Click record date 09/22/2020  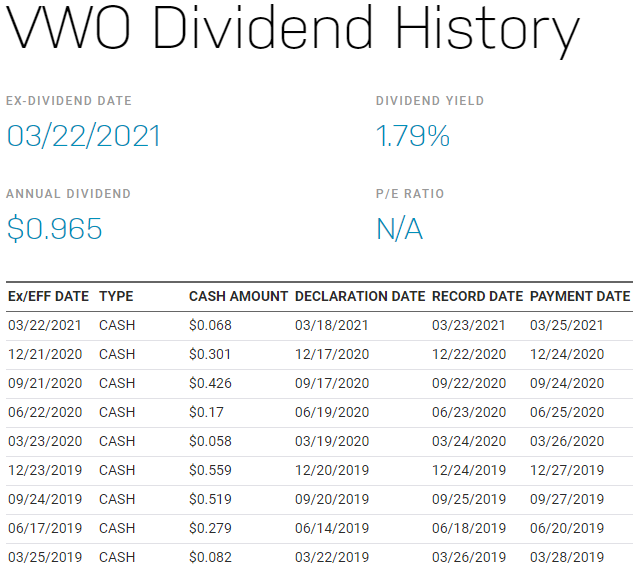(x=469, y=383)
